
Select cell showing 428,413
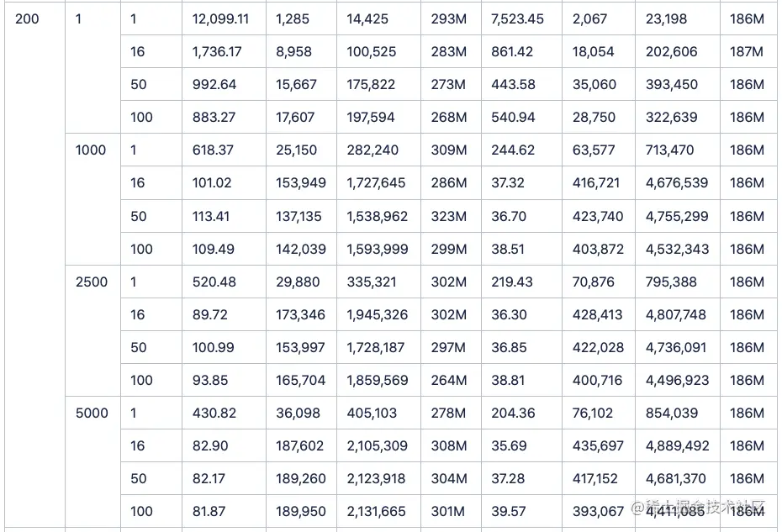tap(597, 314)
